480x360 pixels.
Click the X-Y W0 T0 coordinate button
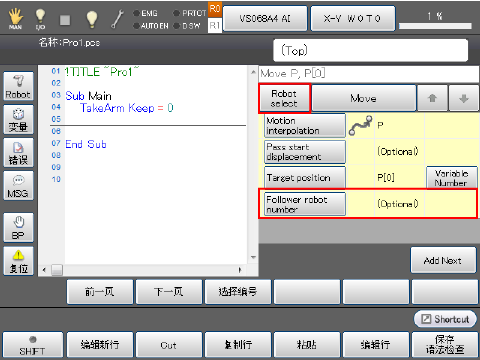click(x=353, y=18)
